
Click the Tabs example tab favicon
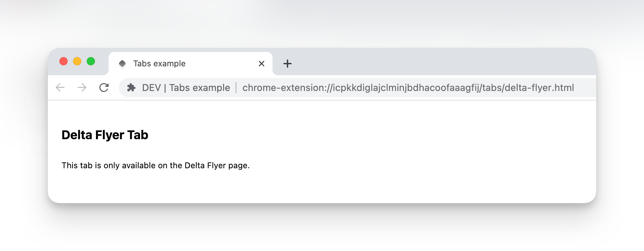(122, 64)
